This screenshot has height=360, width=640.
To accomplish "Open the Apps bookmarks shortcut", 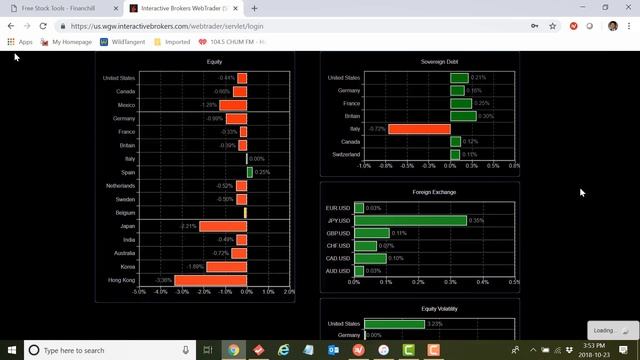I will (x=20, y=42).
